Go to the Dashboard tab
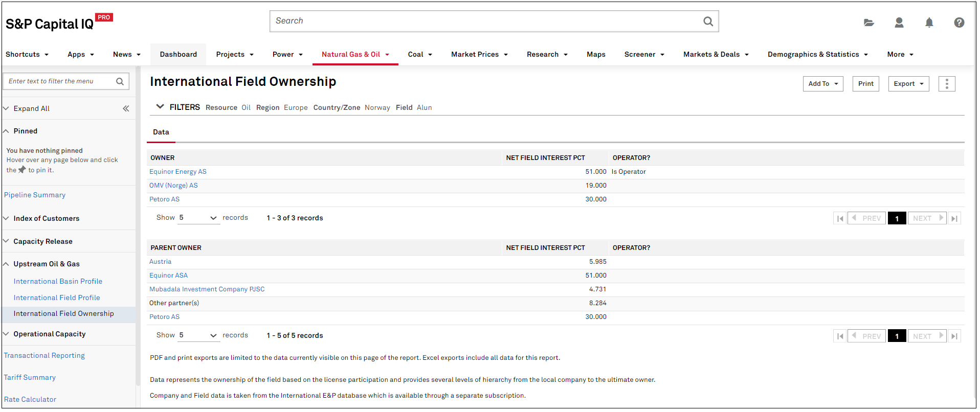 [178, 55]
